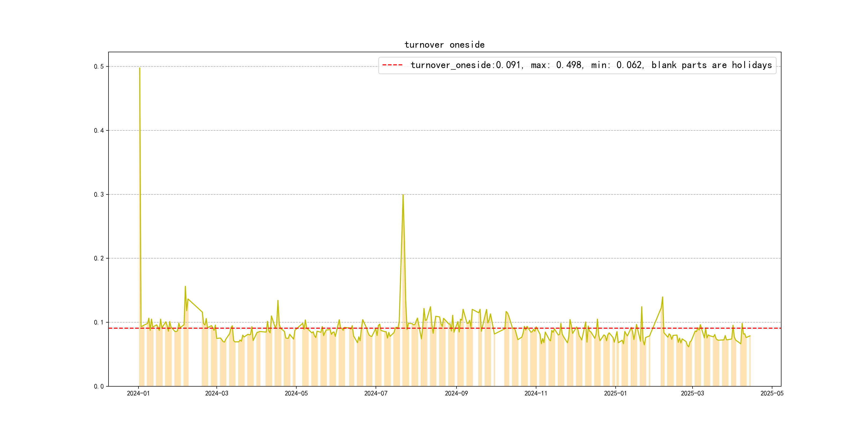The height and width of the screenshot is (434, 868).
Task: Click the 0.5 y-axis tick label
Action: click(99, 67)
